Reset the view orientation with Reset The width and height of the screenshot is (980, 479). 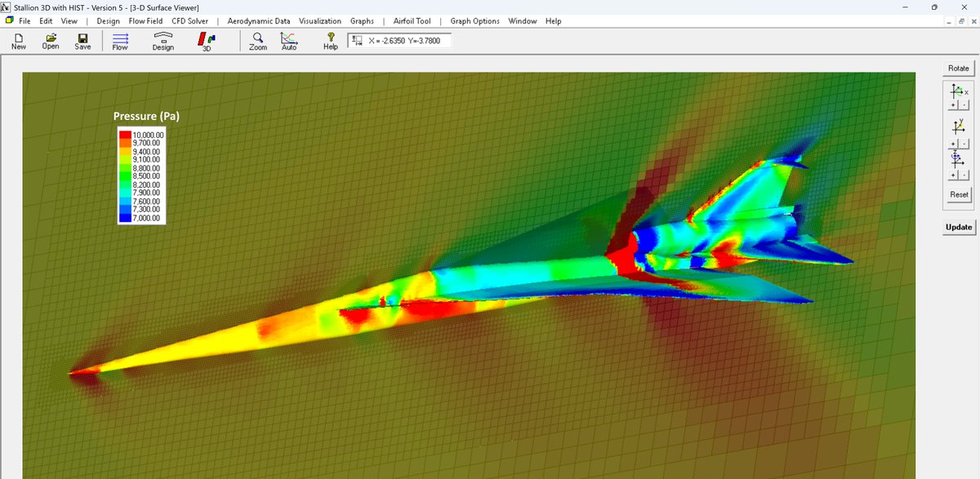(x=958, y=194)
